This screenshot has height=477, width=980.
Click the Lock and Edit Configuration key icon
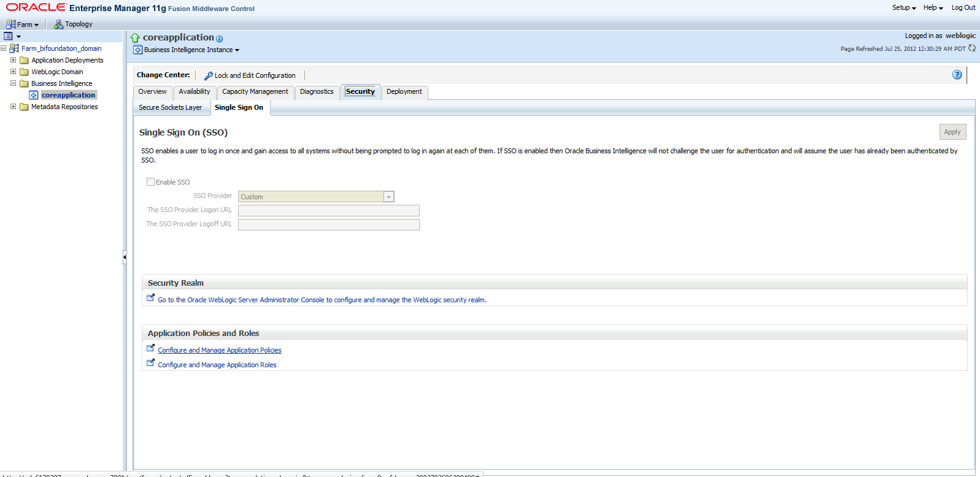(208, 76)
